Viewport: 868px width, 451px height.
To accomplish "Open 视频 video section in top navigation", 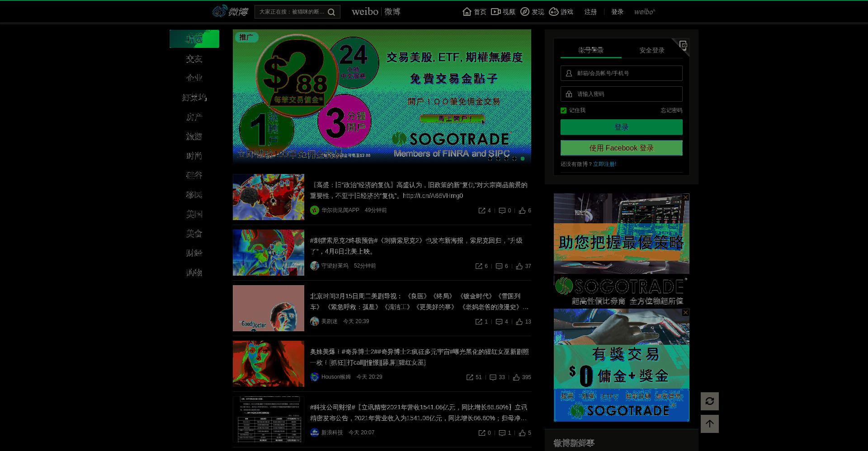I will coord(503,12).
